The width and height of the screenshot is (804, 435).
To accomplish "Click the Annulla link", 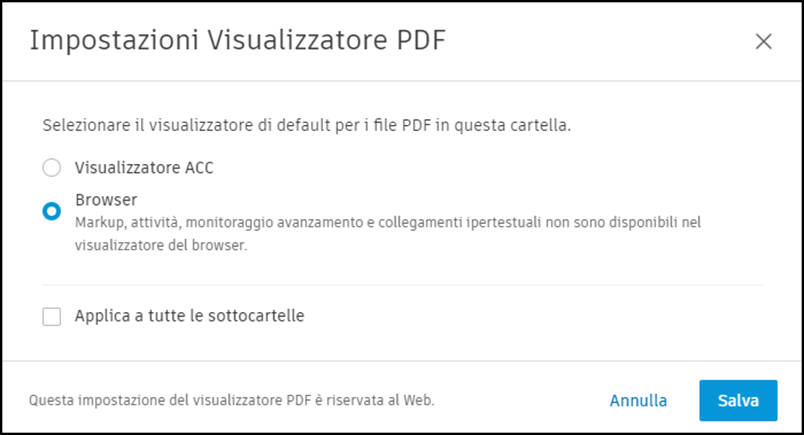I will (x=638, y=400).
